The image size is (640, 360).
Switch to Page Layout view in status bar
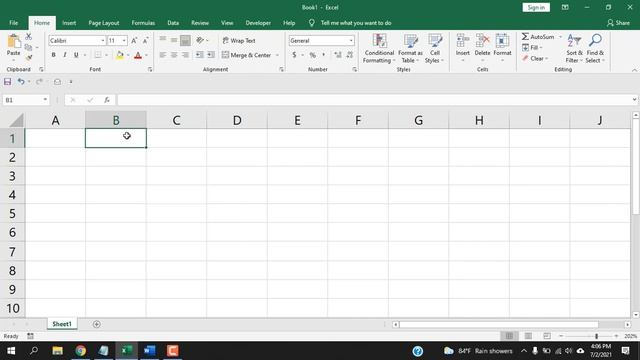tap(528, 336)
